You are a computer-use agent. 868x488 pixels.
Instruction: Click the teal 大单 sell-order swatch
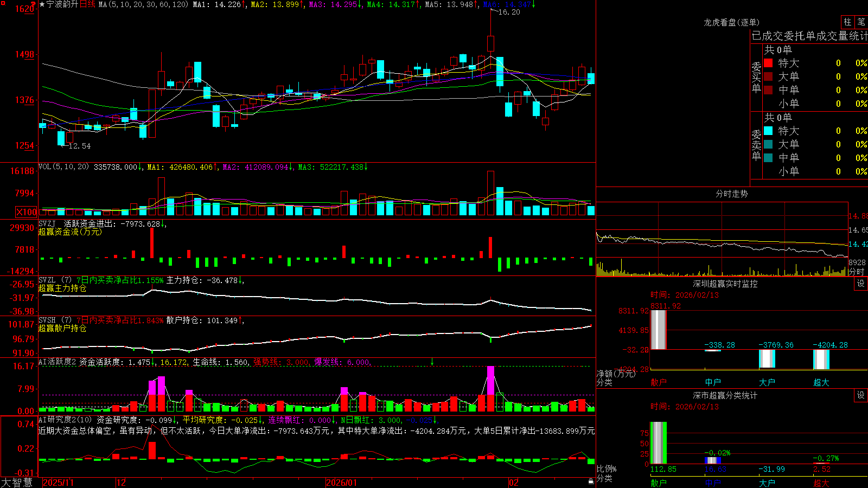coord(768,144)
